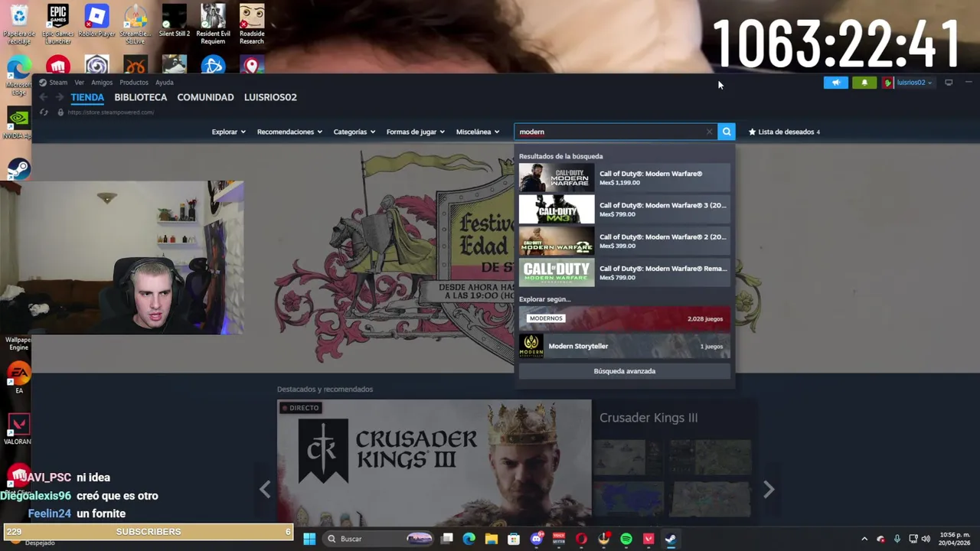Open the Windows Start menu
The height and width of the screenshot is (551, 980).
click(309, 539)
